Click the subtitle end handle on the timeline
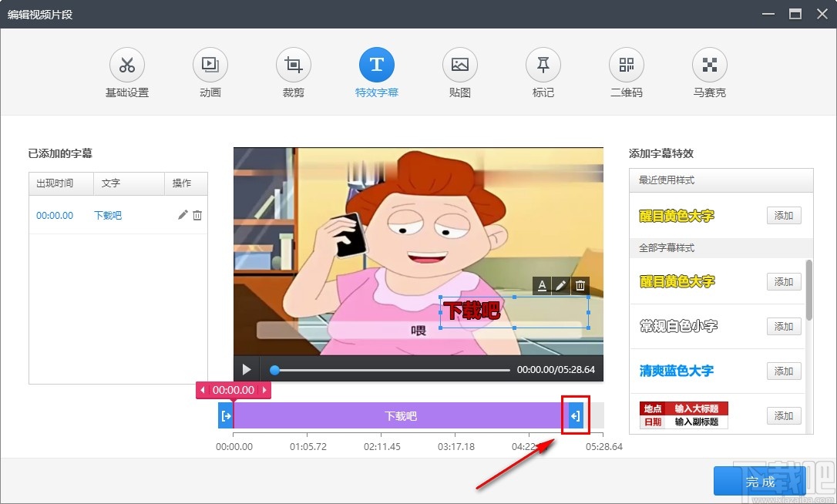The width and height of the screenshot is (837, 504). point(576,416)
